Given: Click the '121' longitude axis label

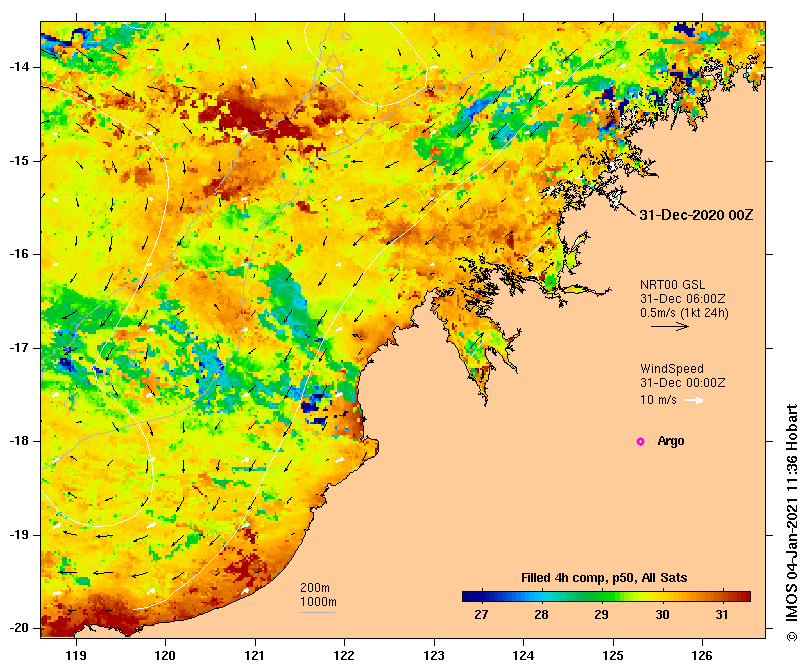Looking at the screenshot, I should (x=255, y=656).
